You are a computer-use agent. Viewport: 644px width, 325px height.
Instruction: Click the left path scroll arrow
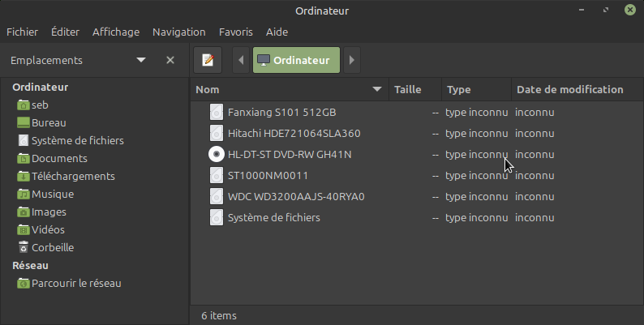tap(242, 60)
